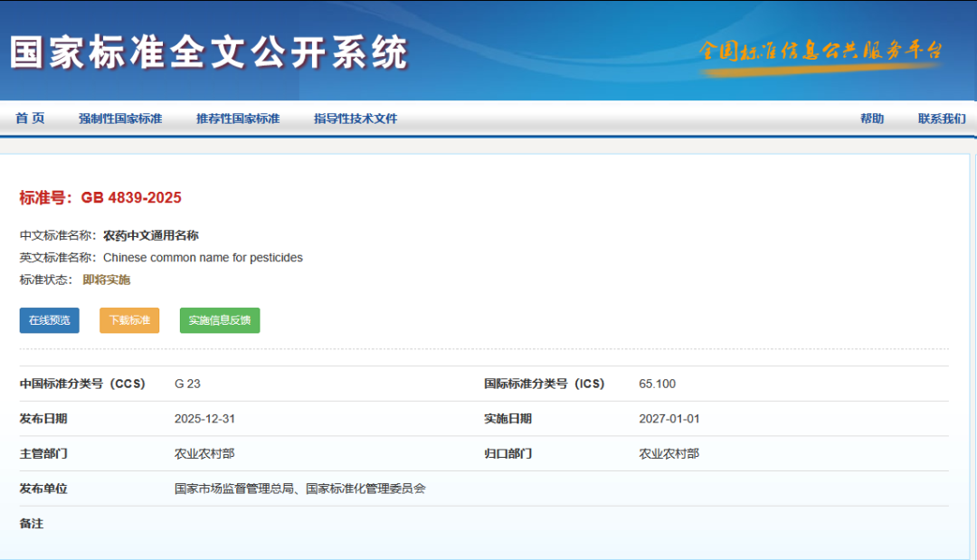Click the 实施日期 label
This screenshot has height=560, width=977.
point(507,419)
